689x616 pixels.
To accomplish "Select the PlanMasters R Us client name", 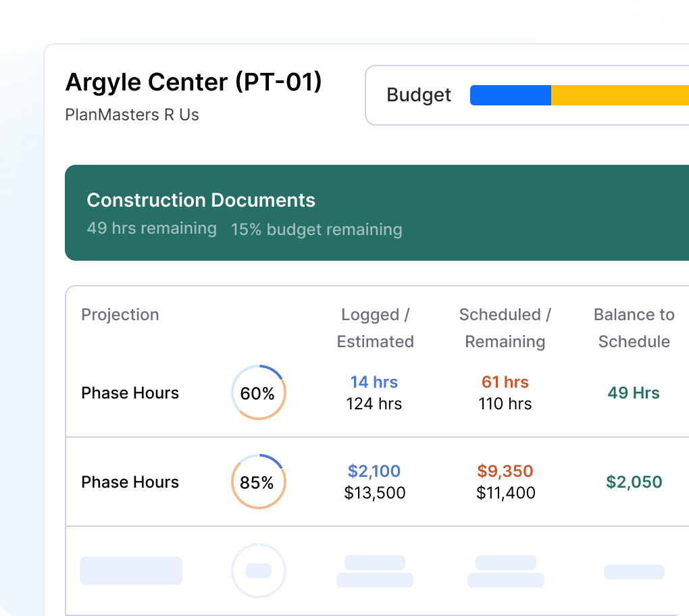I will click(132, 115).
